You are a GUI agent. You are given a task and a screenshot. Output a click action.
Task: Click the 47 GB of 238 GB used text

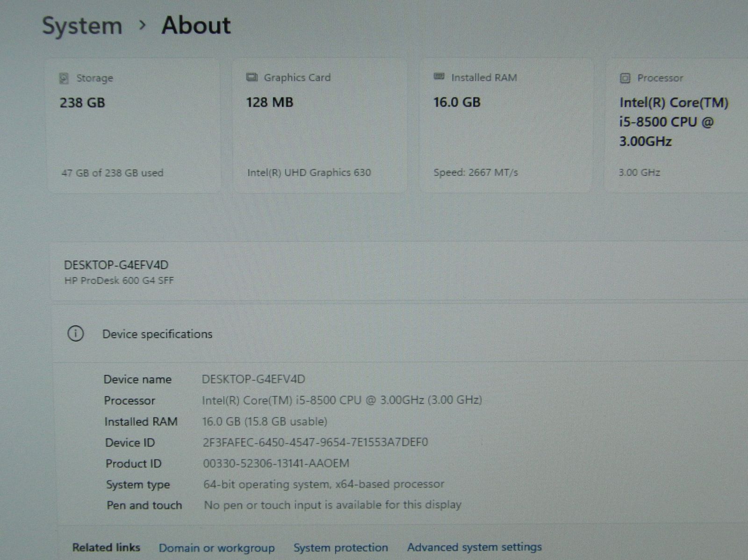112,173
